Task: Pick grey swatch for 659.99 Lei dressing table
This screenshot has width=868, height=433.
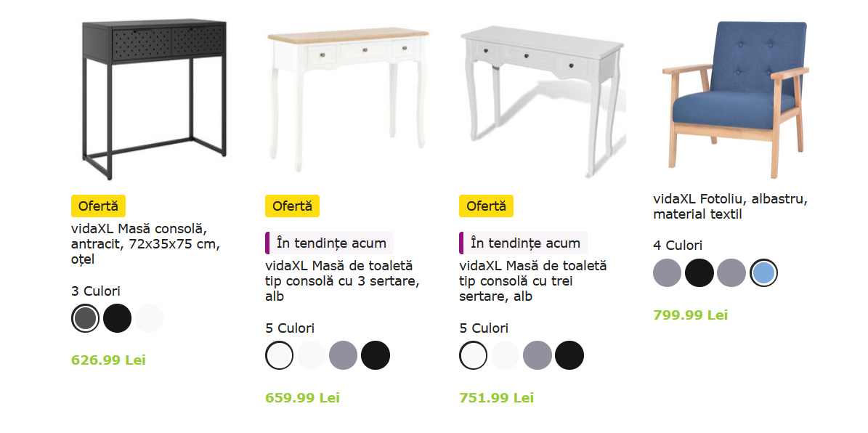Action: pyautogui.click(x=344, y=355)
